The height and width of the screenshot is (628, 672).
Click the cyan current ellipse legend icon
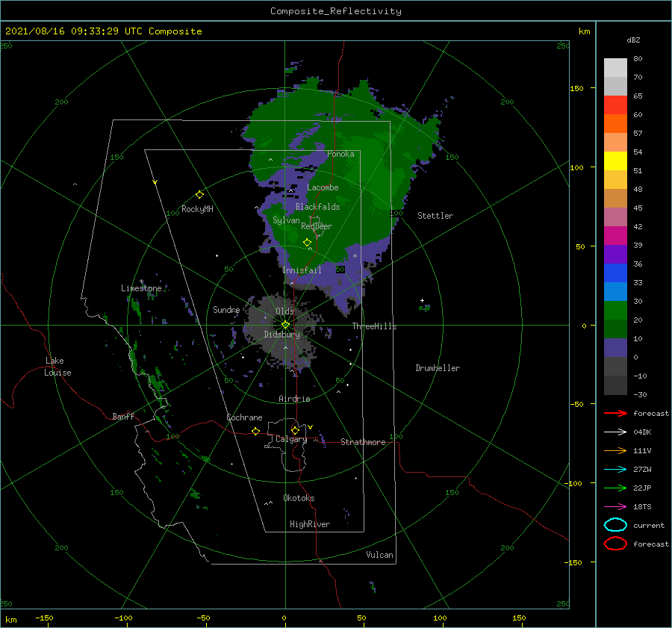click(x=615, y=525)
